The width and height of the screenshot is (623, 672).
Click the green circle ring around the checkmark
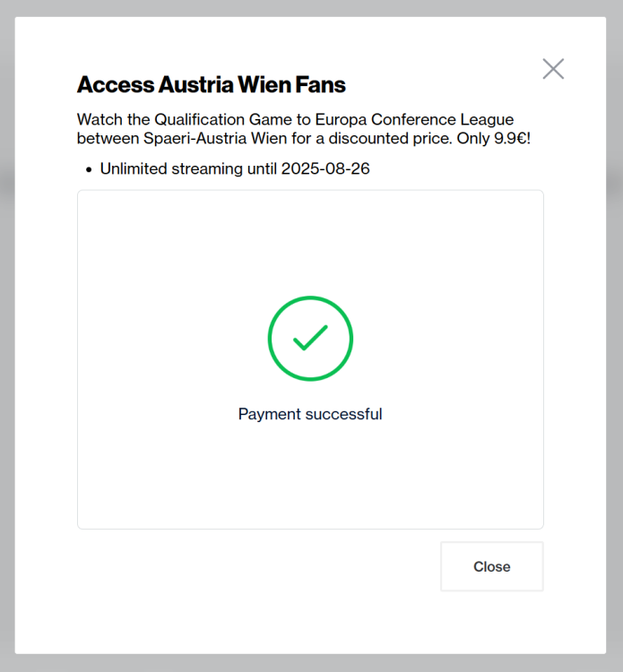(269, 338)
